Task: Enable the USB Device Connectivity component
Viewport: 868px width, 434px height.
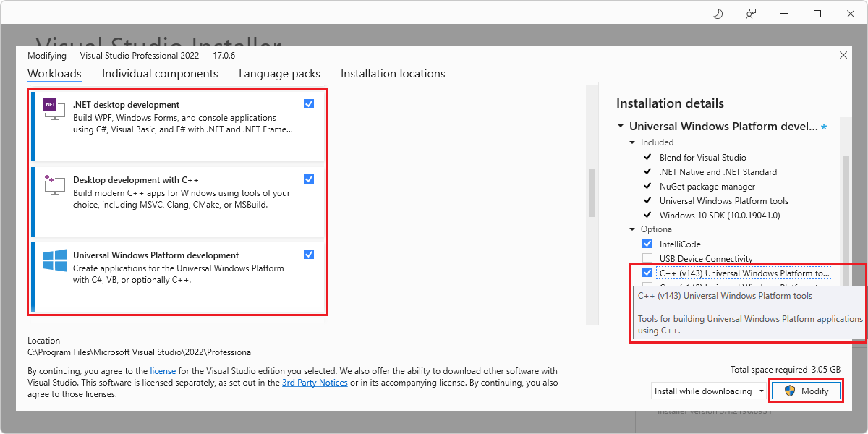Action: pyautogui.click(x=647, y=258)
